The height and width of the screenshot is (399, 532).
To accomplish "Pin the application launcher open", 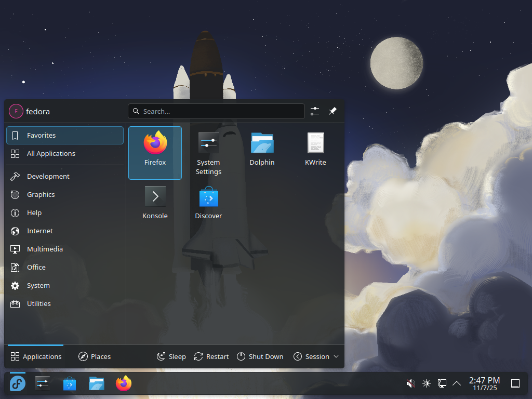I will pos(332,111).
